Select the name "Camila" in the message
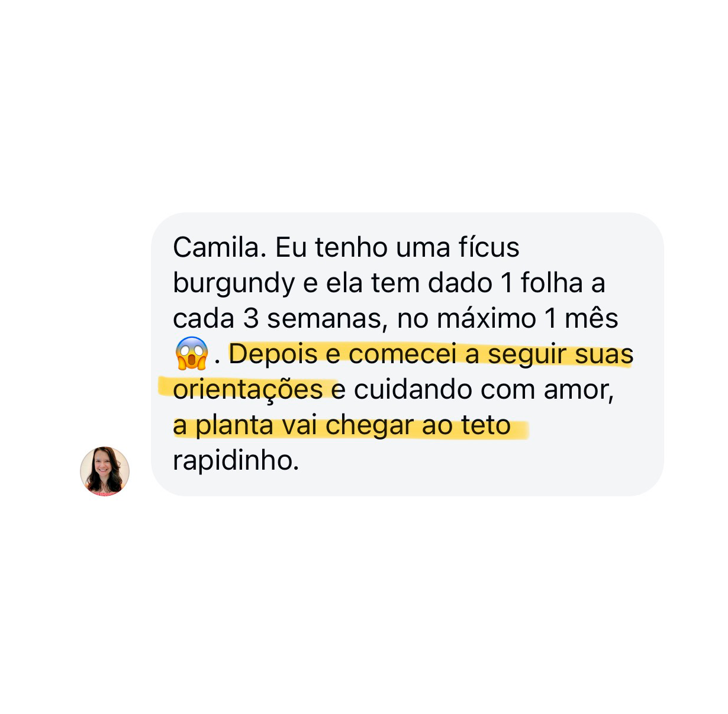This screenshot has height=714, width=728. pos(216,247)
